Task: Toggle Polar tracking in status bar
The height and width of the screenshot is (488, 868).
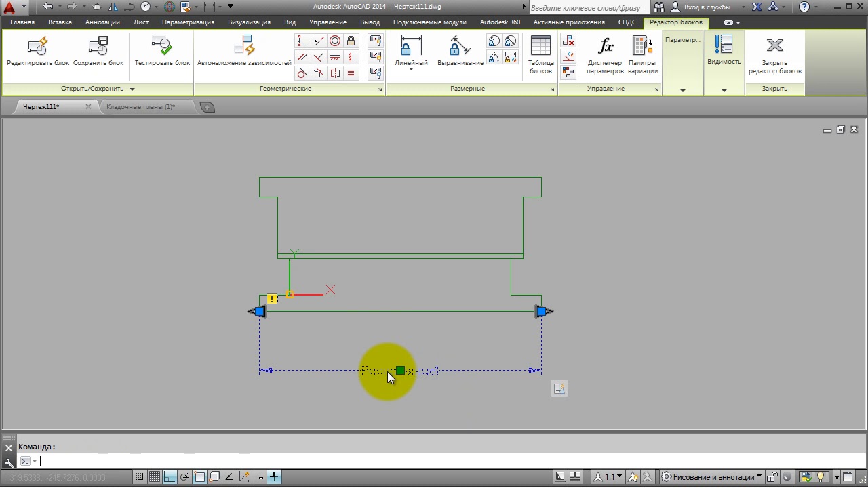Action: coord(184,477)
